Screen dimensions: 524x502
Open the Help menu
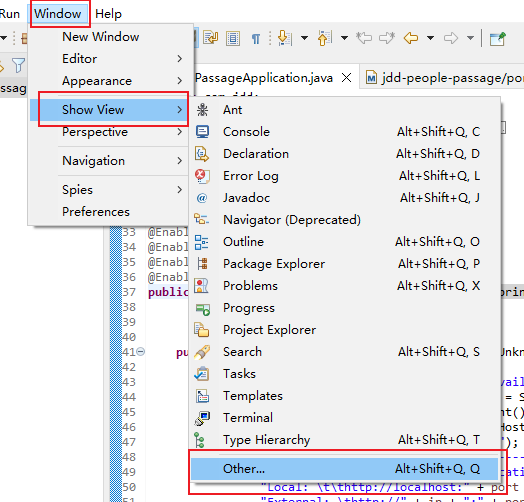tap(108, 14)
